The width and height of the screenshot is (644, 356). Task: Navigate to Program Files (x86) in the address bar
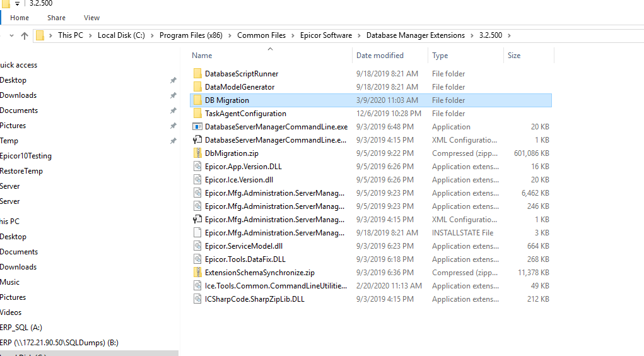[x=191, y=35]
